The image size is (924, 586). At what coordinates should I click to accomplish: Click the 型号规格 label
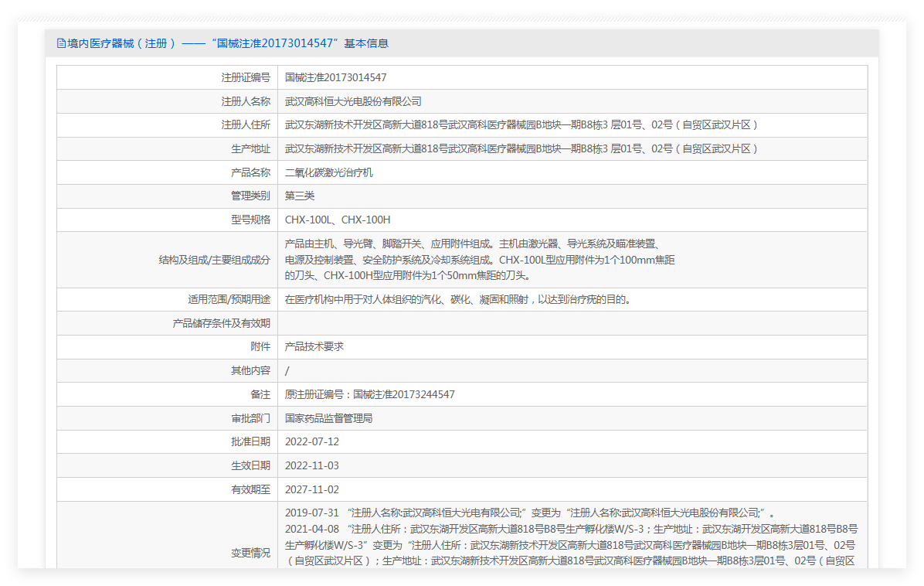[250, 220]
